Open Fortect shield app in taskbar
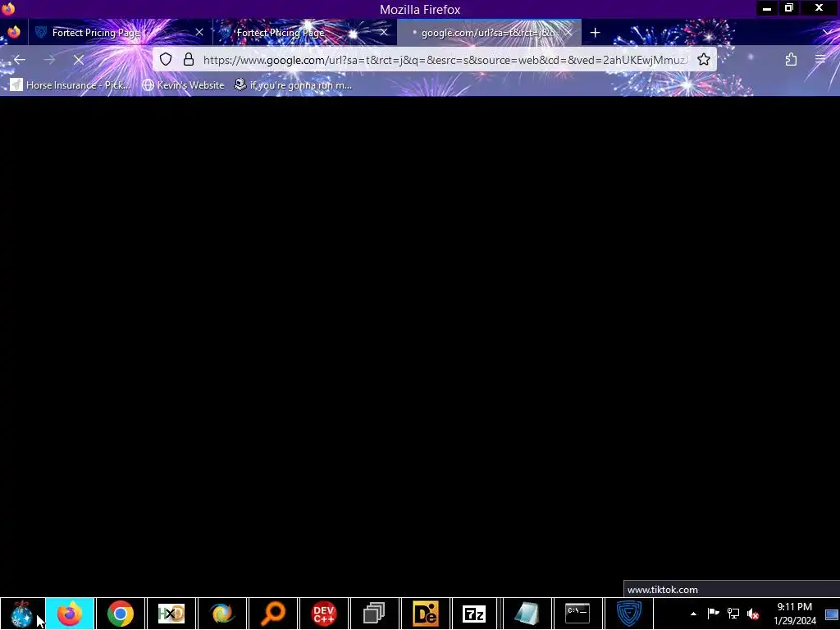 (x=629, y=614)
